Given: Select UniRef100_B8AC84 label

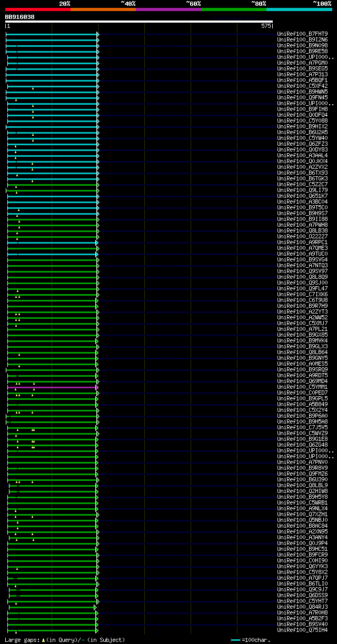Looking at the screenshot, I should click(302, 526).
